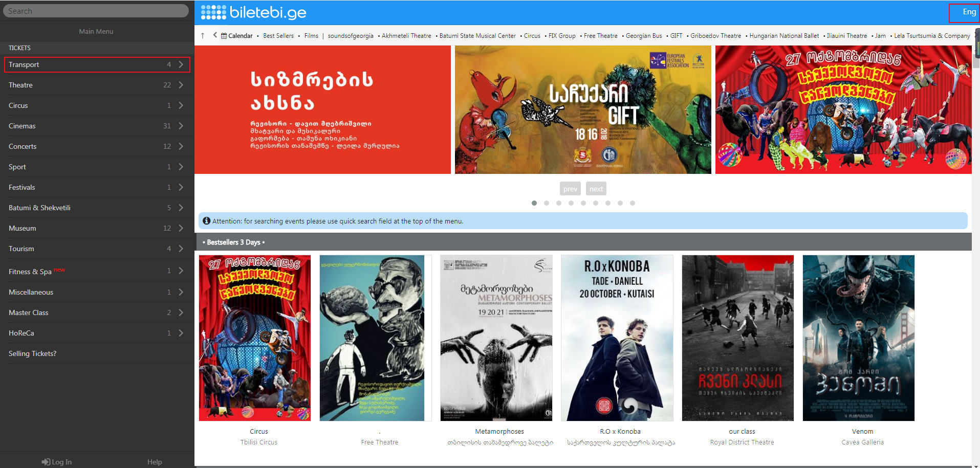
Task: Open the Venom movie poster
Action: pyautogui.click(x=858, y=338)
